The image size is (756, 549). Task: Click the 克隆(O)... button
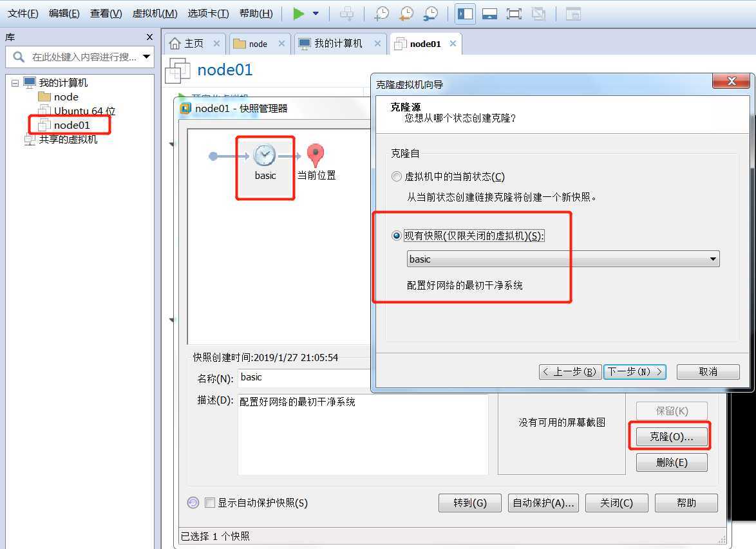click(672, 437)
